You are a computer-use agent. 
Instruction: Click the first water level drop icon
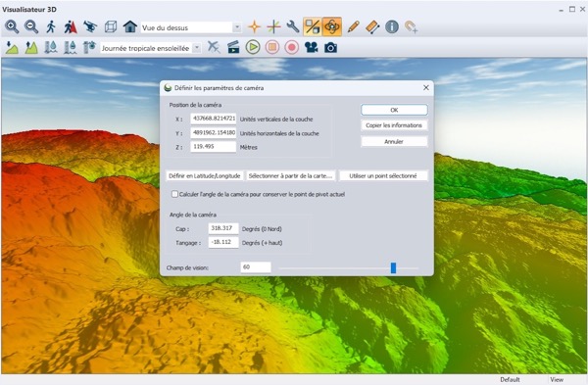click(51, 48)
